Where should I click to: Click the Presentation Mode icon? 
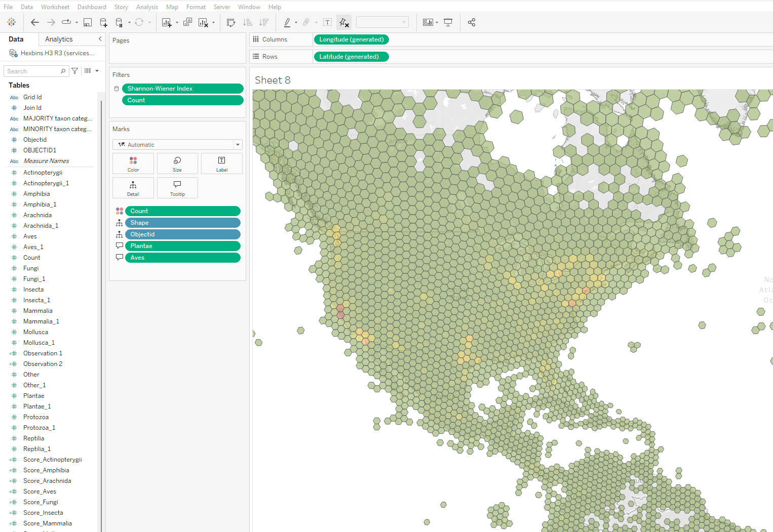click(x=448, y=22)
